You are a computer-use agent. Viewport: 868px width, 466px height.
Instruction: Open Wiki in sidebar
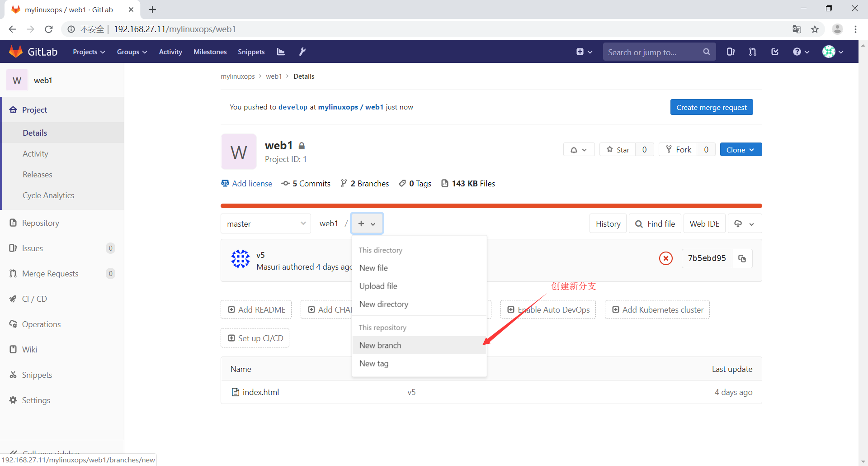[62, 349]
